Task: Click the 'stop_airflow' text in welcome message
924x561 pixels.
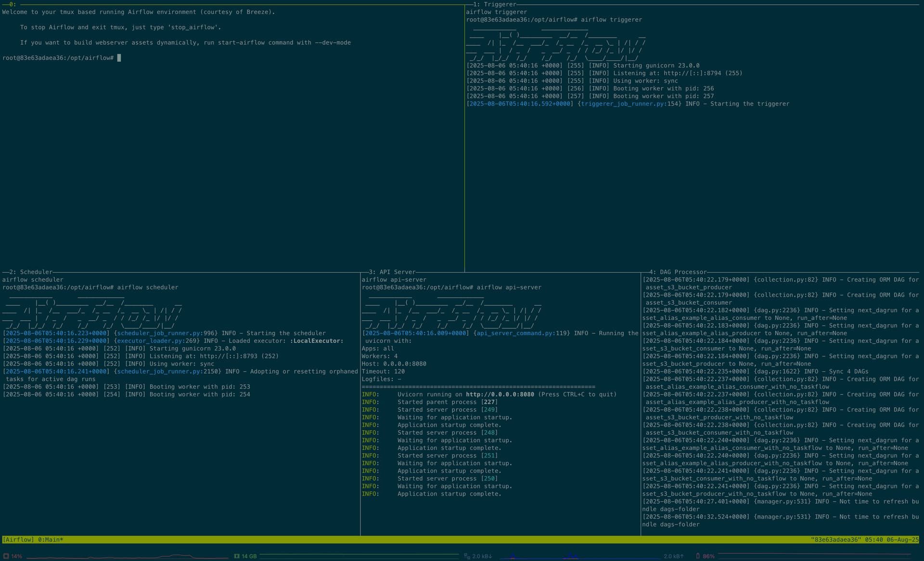Action: (193, 27)
